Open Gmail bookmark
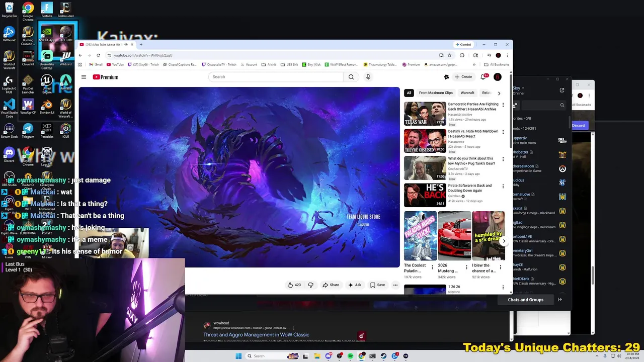Image resolution: width=644 pixels, height=362 pixels. [x=96, y=64]
